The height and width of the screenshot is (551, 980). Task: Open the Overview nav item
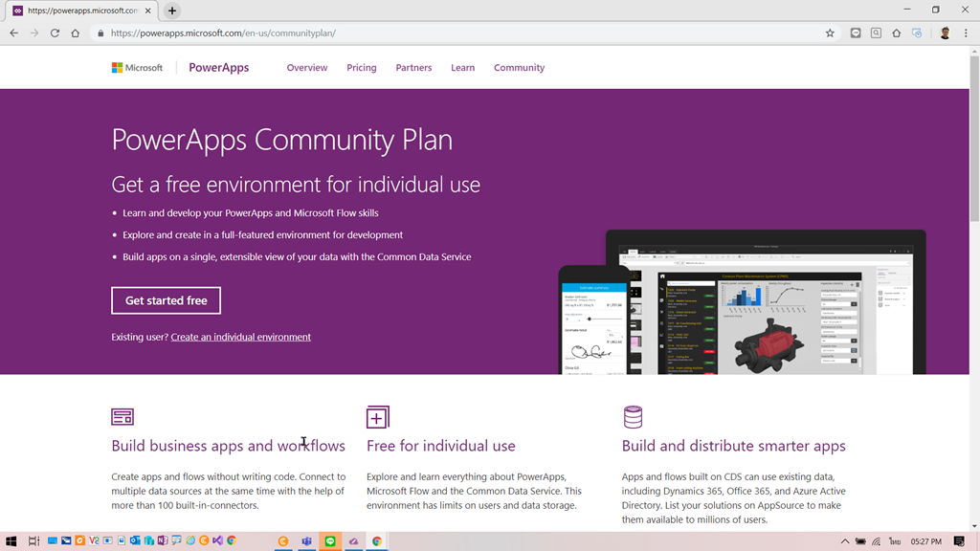pos(307,68)
